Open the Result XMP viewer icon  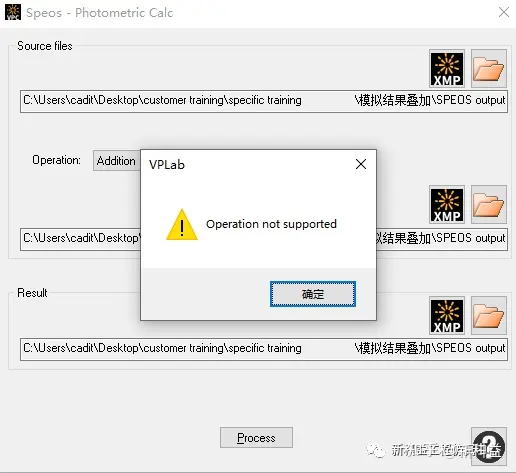click(x=447, y=315)
